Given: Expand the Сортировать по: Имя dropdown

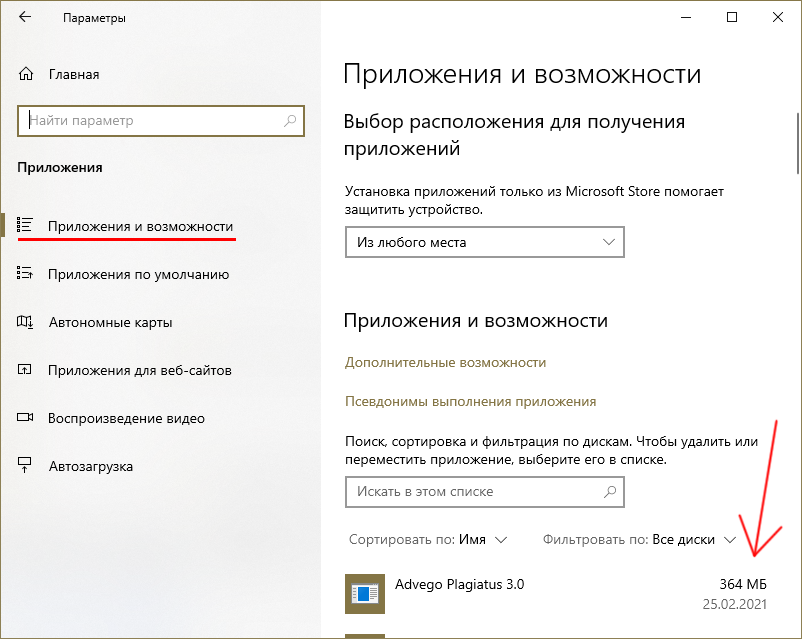Looking at the screenshot, I should (428, 539).
